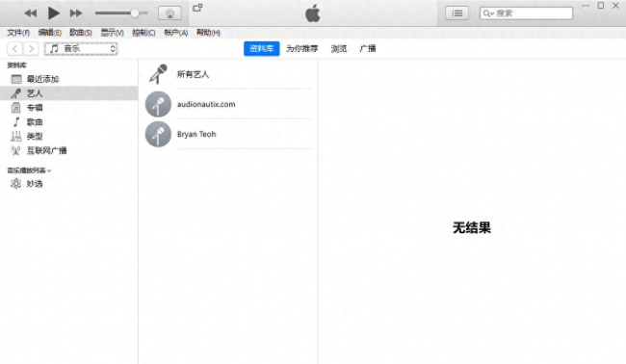The image size is (626, 364).
Task: Click the 资料库 sidebar section header
Action: click(16, 65)
